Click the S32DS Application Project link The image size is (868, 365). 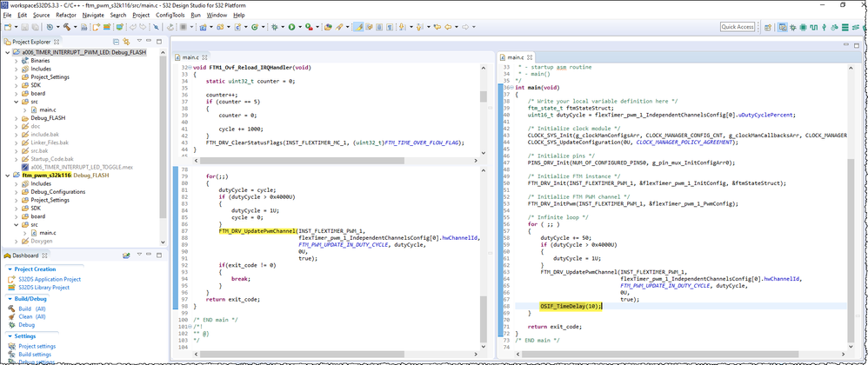pyautogui.click(x=50, y=279)
